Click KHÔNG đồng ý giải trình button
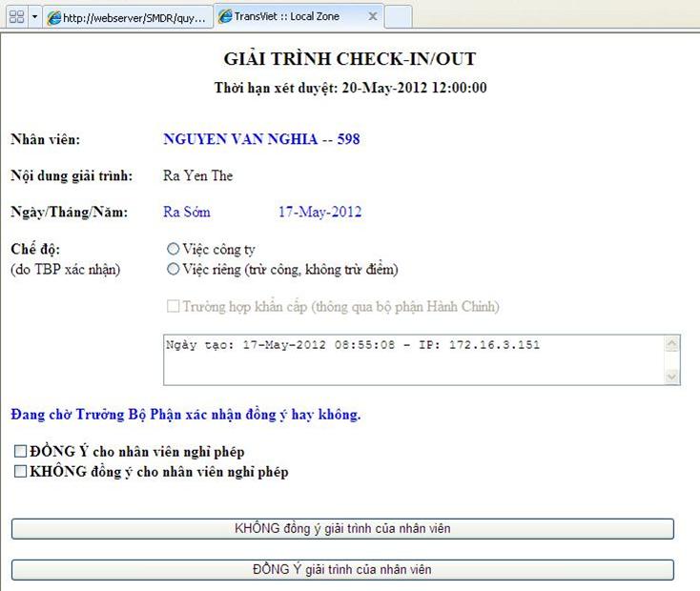Screen dimensions: 700x591 point(342,528)
